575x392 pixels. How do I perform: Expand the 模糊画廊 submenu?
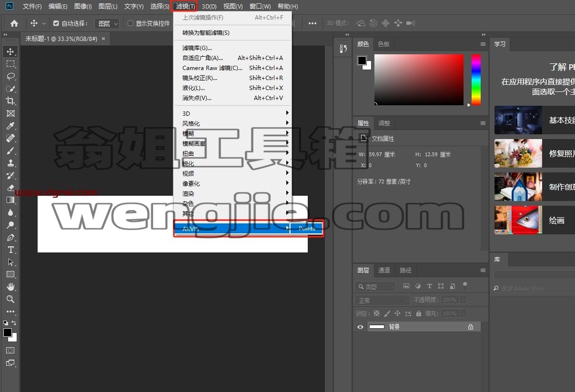[232, 143]
